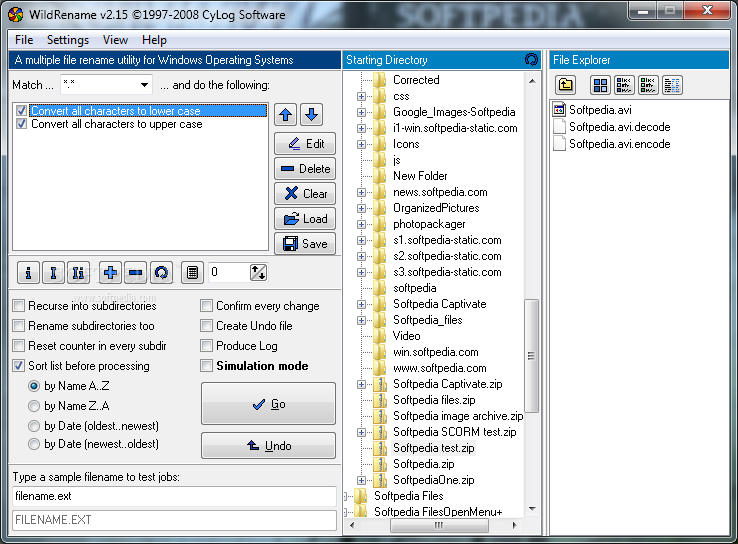The width and height of the screenshot is (738, 544).
Task: Add a job with the blue plus icon
Action: click(110, 272)
